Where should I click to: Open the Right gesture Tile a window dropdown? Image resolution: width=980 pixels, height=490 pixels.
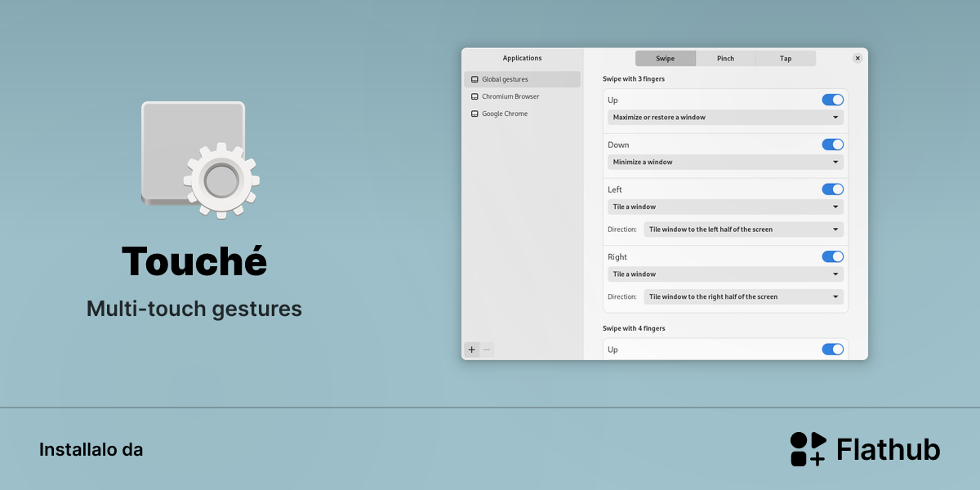[x=726, y=274]
